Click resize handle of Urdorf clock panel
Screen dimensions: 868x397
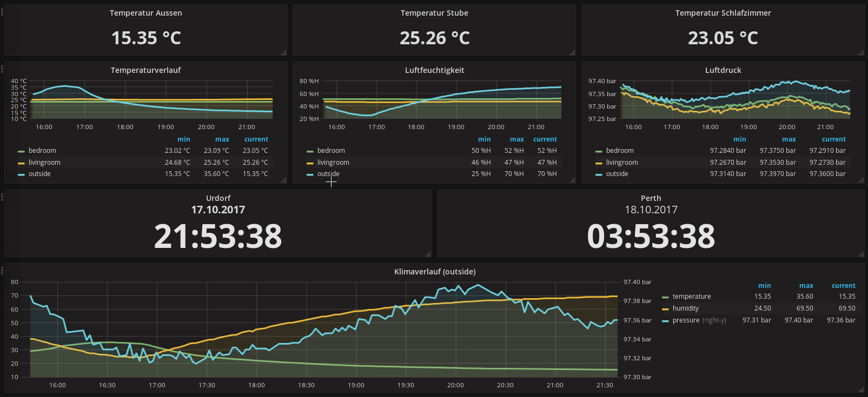pos(428,254)
